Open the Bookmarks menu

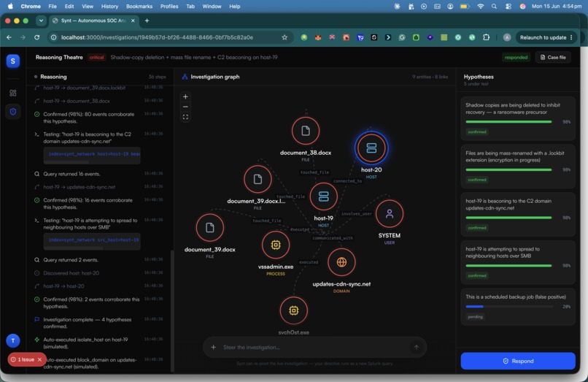point(139,7)
